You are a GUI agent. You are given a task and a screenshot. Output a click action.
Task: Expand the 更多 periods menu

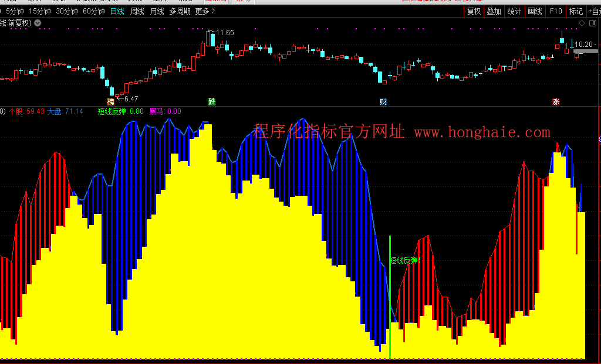[x=205, y=11]
